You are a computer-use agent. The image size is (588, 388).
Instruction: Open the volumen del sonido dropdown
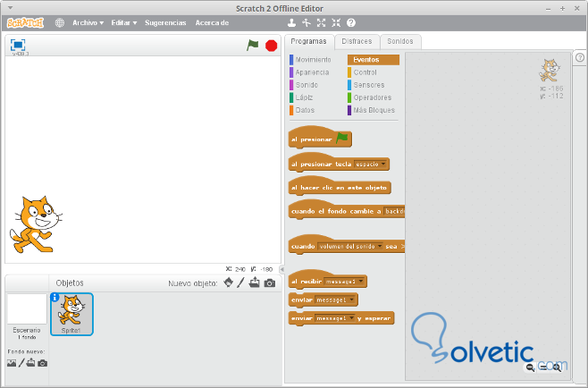click(x=350, y=247)
